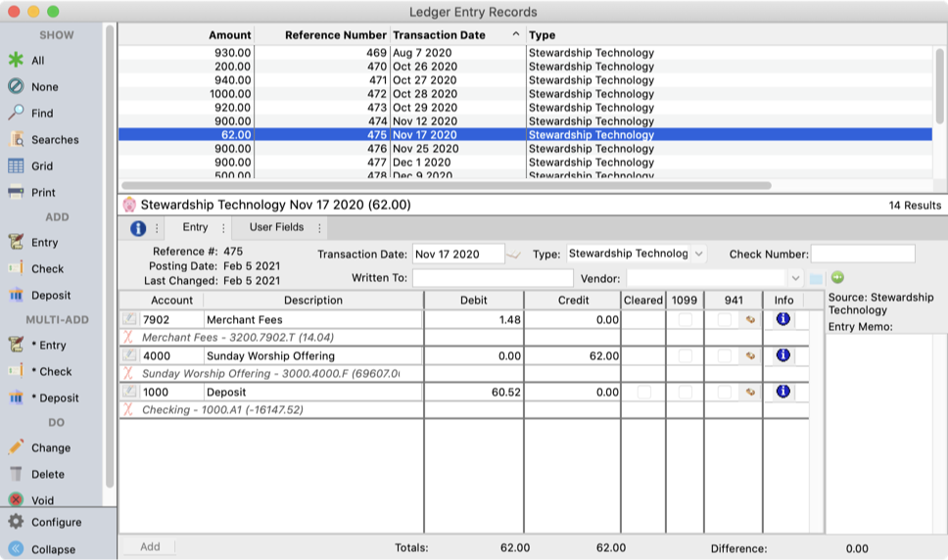The image size is (948, 560).
Task: Open calendar picker beside Transaction Date
Action: [x=513, y=255]
